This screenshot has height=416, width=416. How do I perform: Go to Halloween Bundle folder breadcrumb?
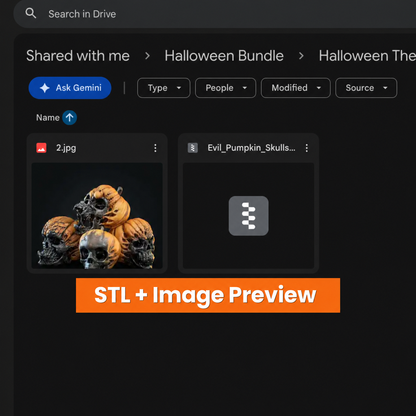[224, 56]
